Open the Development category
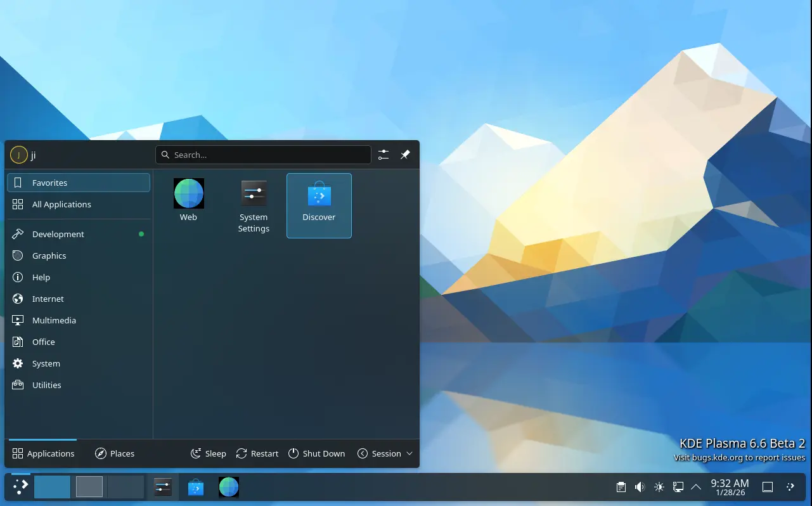 click(58, 234)
